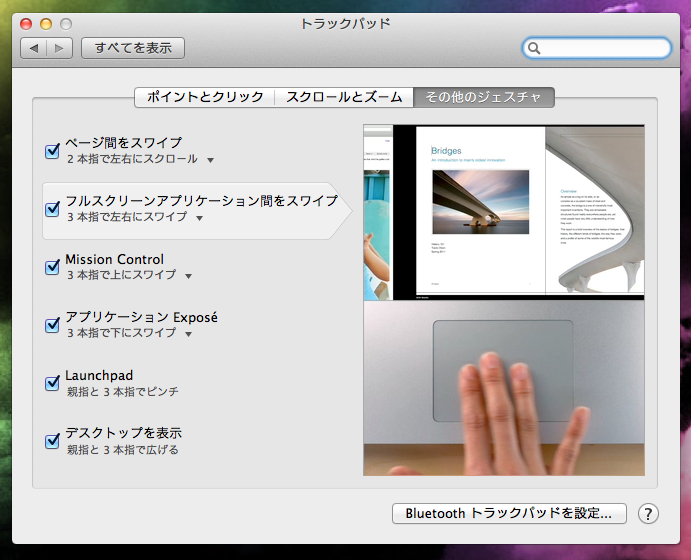Click the forward navigation arrow
Image resolution: width=691 pixels, height=560 pixels.
(x=60, y=48)
